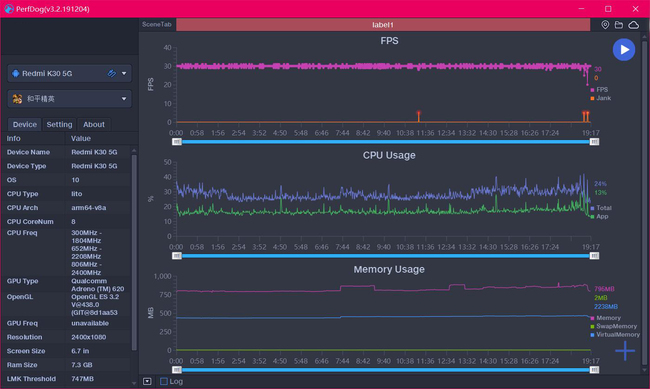This screenshot has height=389, width=650.
Task: Click the FPS chart title
Action: 389,41
